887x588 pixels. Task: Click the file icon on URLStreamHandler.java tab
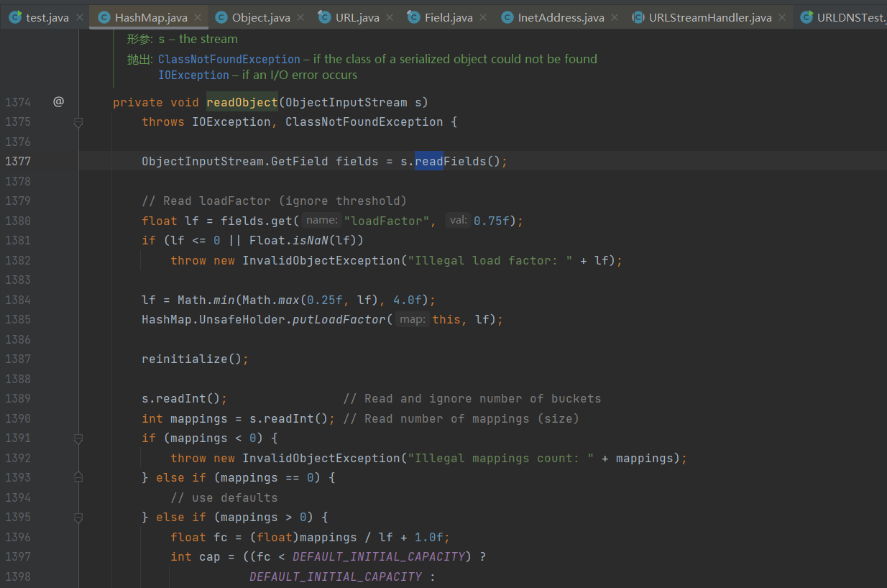638,17
